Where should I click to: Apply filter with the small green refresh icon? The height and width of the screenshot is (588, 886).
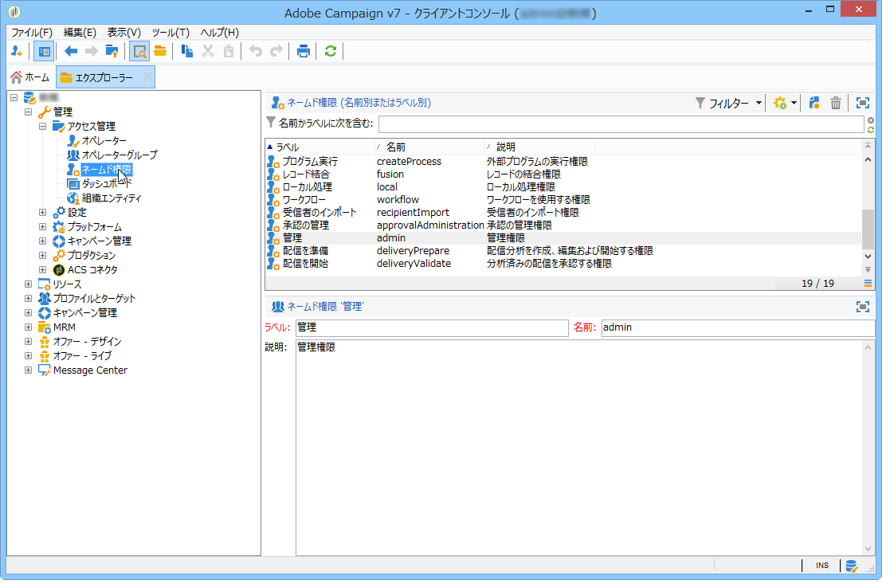pos(871,130)
